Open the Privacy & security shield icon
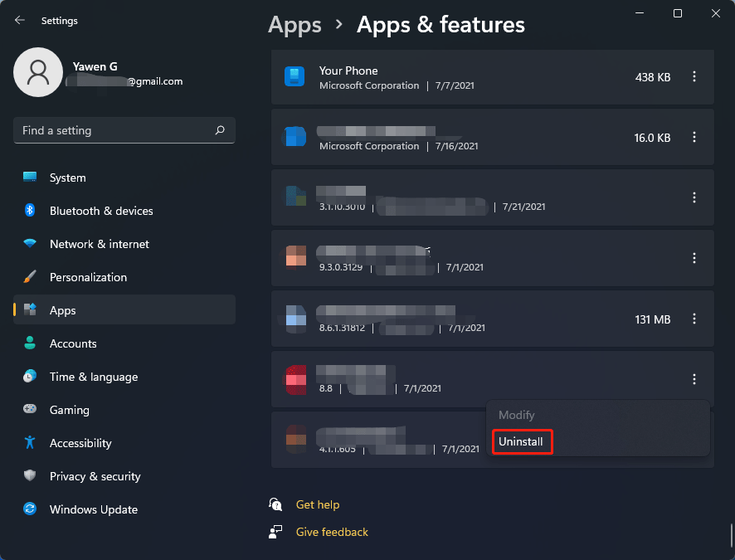Viewport: 735px width, 560px height. point(30,476)
